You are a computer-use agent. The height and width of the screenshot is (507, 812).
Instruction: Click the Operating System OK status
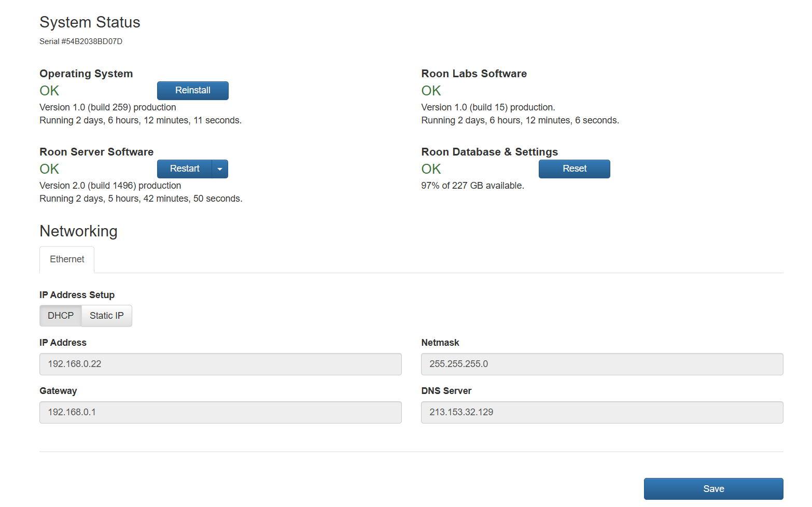pos(49,91)
